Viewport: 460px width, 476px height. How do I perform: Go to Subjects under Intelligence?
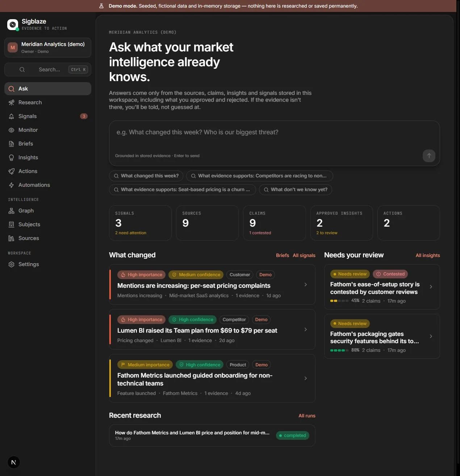[x=48, y=224]
